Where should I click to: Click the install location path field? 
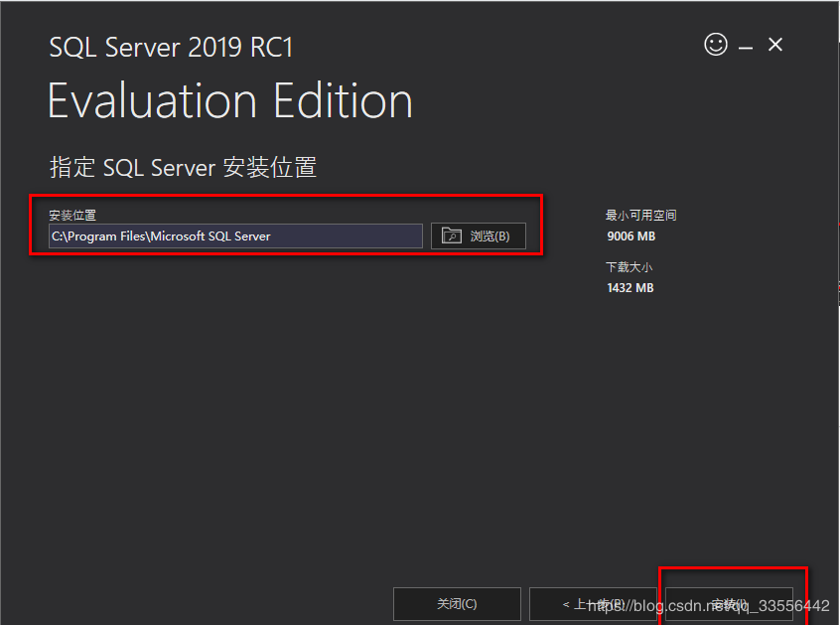(x=235, y=235)
